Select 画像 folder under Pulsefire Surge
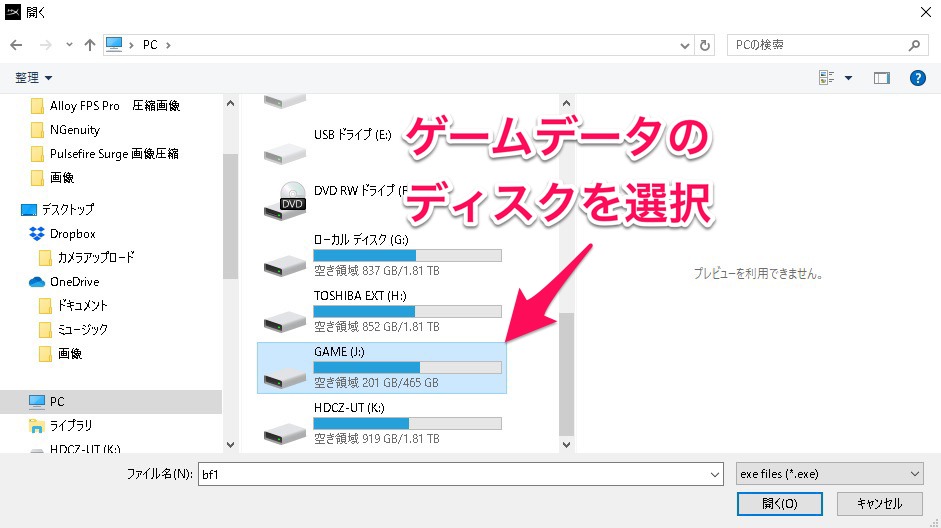The height and width of the screenshot is (528, 941). tap(52, 178)
